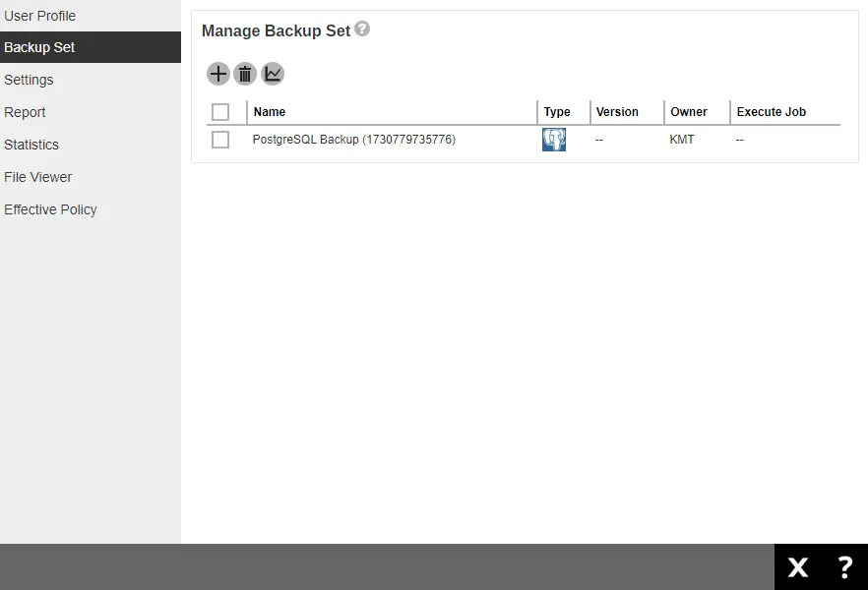
Task: Click the PostgreSQL elephant type icon
Action: click(x=554, y=140)
